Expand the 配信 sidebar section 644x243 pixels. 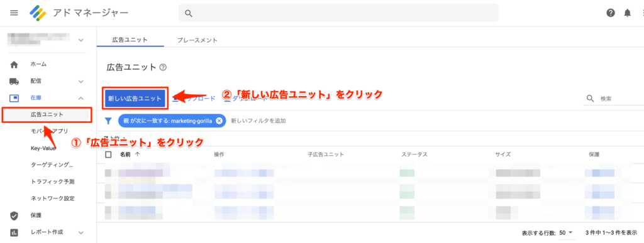pyautogui.click(x=81, y=81)
